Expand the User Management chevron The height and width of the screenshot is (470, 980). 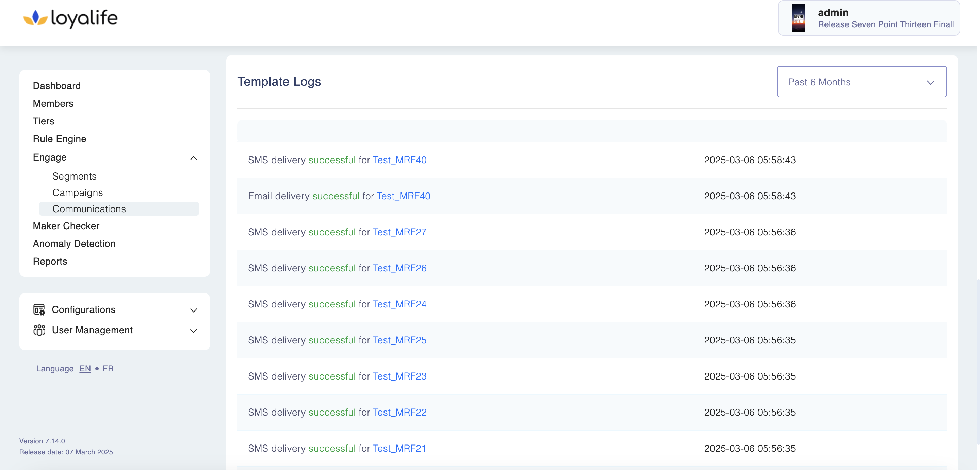point(193,331)
